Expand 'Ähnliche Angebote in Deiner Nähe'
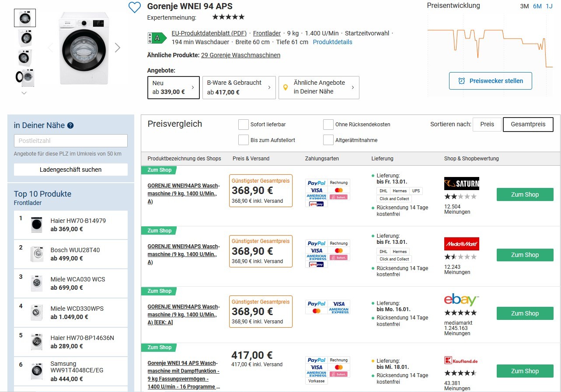561x392 pixels. tap(319, 87)
